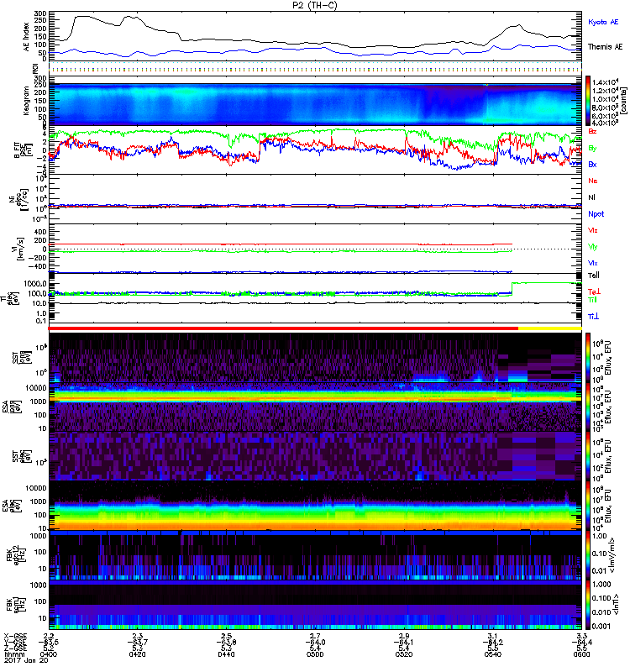Click the 0400 time tick label
The height and width of the screenshot is (672, 630).
tap(48, 654)
